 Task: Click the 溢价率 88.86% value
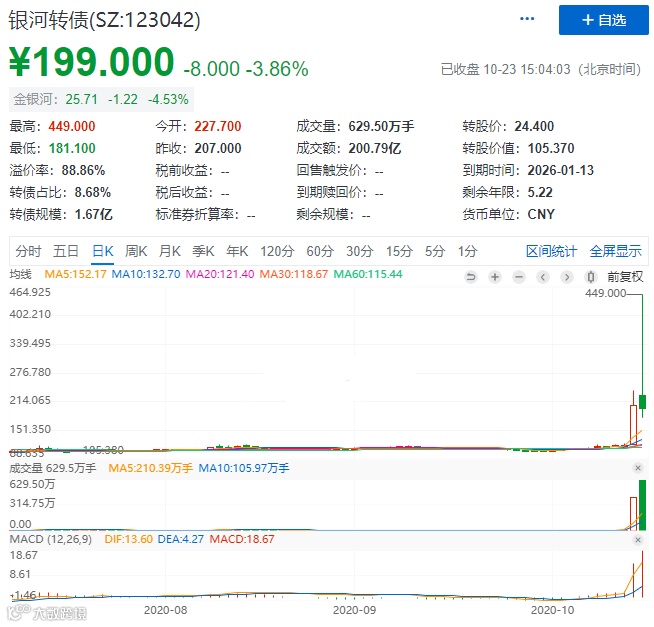click(83, 170)
